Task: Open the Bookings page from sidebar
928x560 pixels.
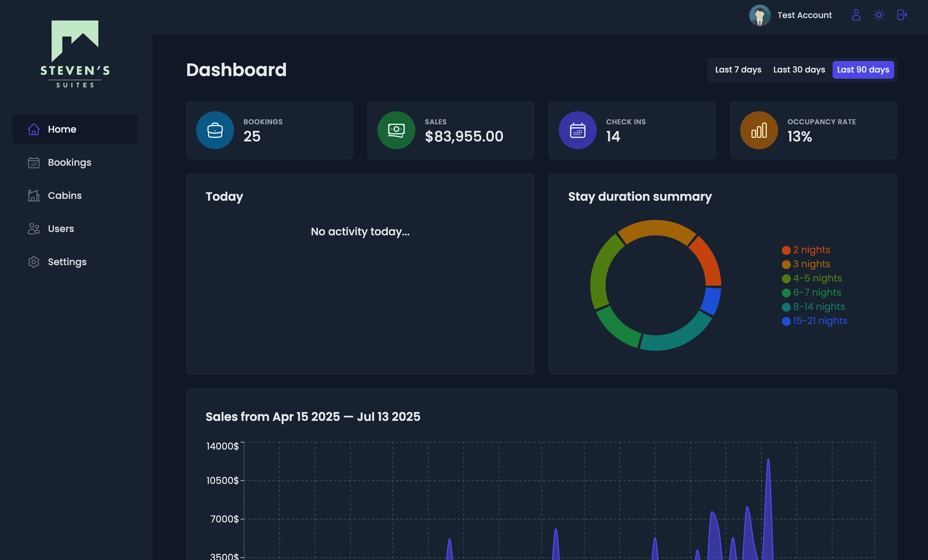Action: 69,162
